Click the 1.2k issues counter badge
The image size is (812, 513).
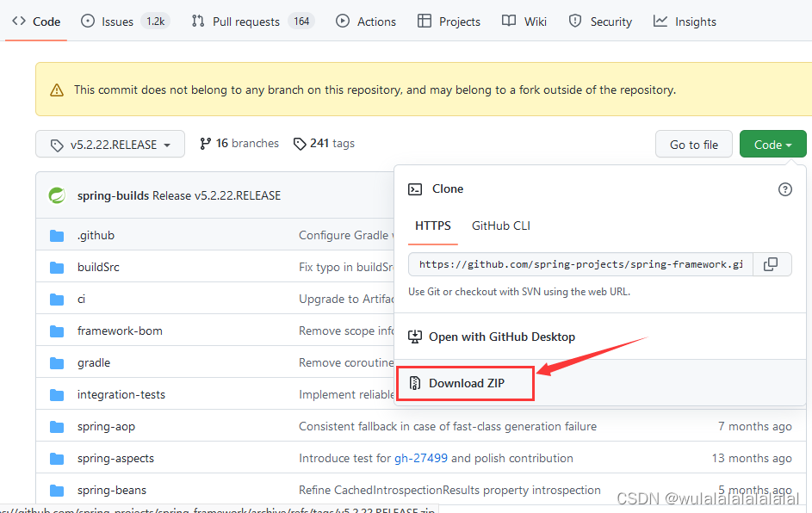point(155,22)
